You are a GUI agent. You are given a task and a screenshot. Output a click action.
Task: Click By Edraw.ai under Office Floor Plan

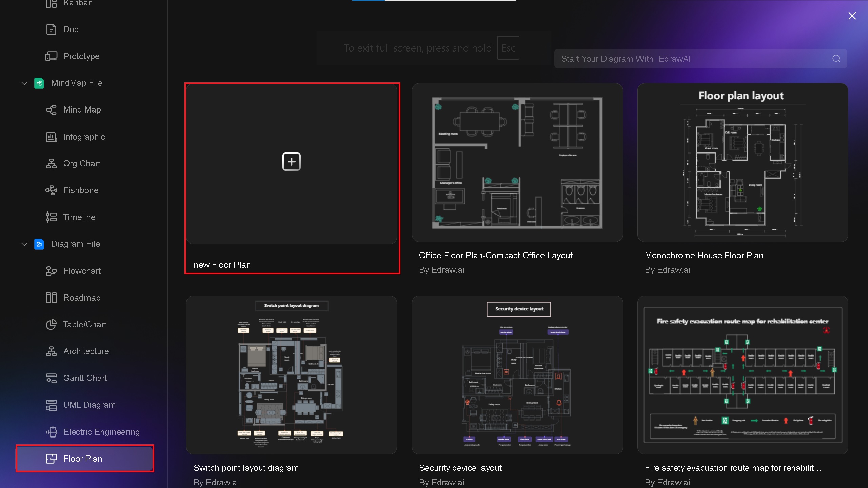coord(441,270)
